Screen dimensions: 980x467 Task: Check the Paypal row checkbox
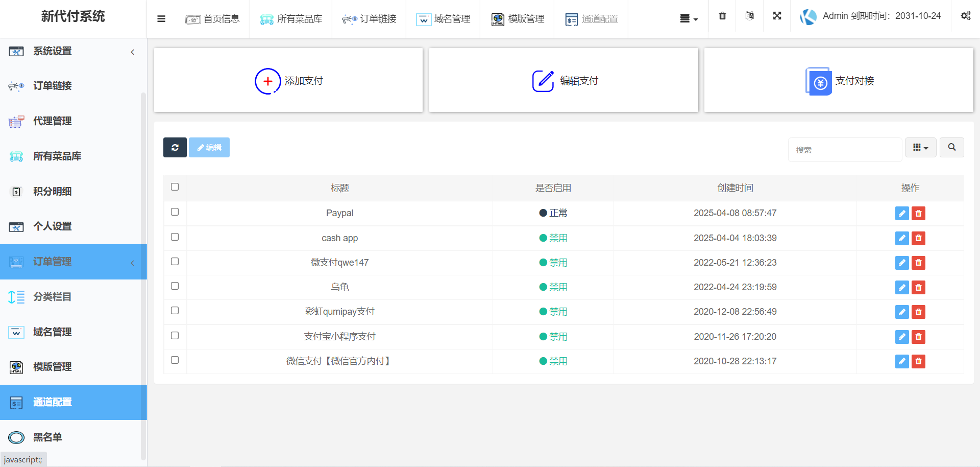pos(175,212)
